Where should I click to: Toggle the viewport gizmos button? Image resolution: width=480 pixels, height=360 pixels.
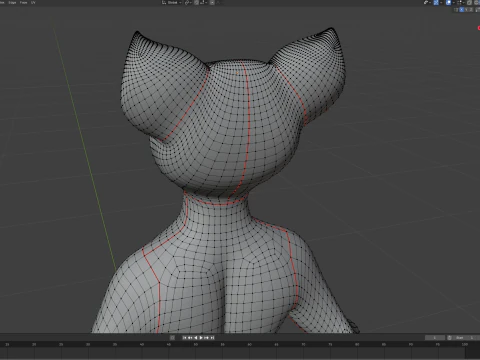[x=436, y=2]
